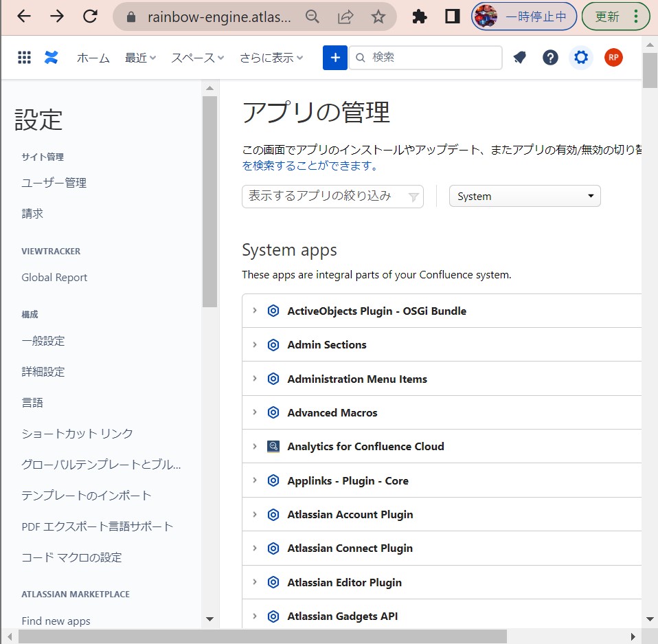
Task: Click the sidebar scroll-down arrow
Action: click(209, 619)
